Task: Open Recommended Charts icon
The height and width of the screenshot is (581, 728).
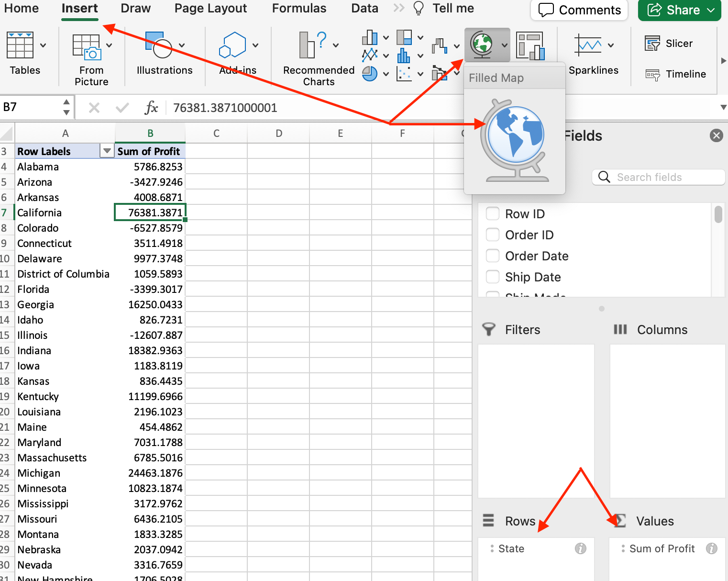Action: (x=313, y=45)
